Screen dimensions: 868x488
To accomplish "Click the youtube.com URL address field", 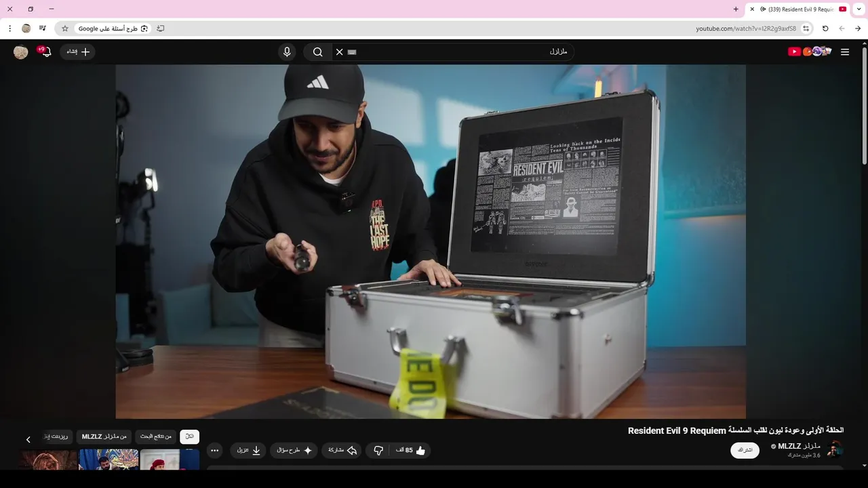I will (746, 28).
